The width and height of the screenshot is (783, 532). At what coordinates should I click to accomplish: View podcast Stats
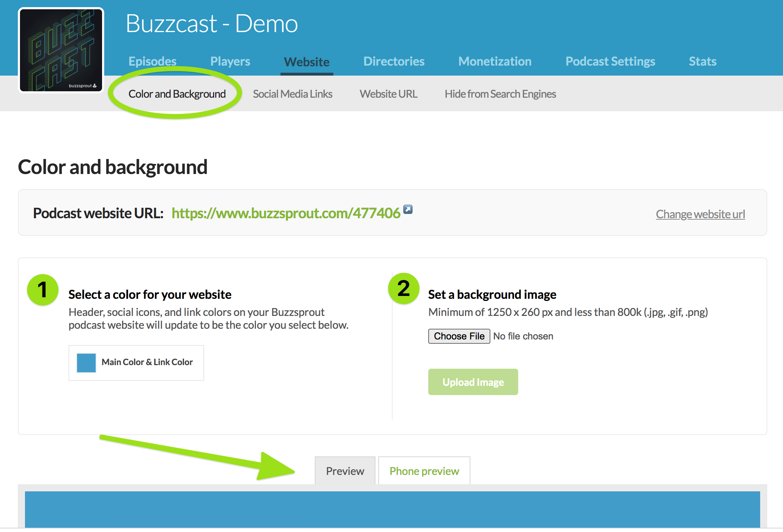coord(702,61)
